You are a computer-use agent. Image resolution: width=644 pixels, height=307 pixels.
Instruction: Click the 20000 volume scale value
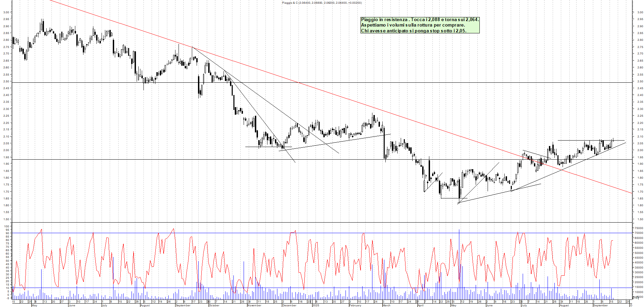(639, 282)
